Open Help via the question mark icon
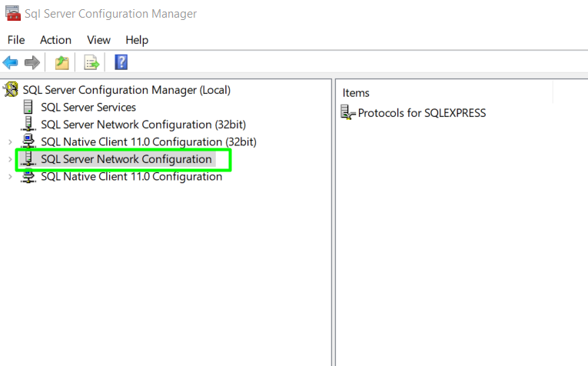The height and width of the screenshot is (366, 588). [121, 62]
